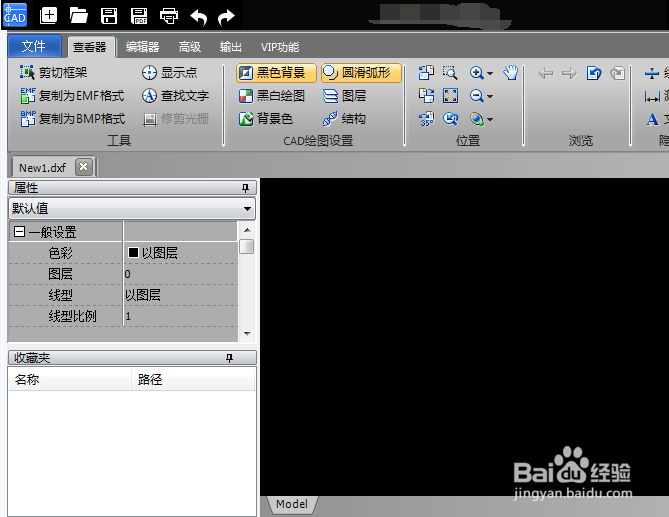Toggle 黑色背景 mode
Viewport: 669px width, 517px height.
pyautogui.click(x=276, y=73)
